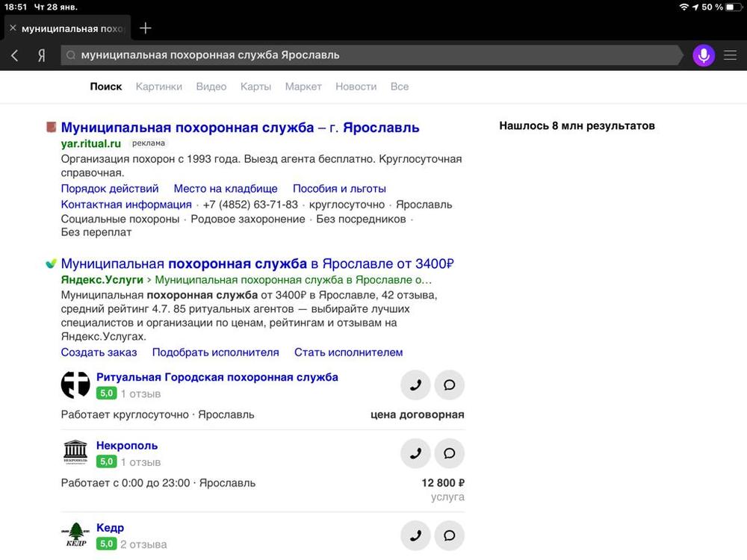The image size is (747, 560).
Task: Switch to the Видео tab
Action: coord(211,87)
